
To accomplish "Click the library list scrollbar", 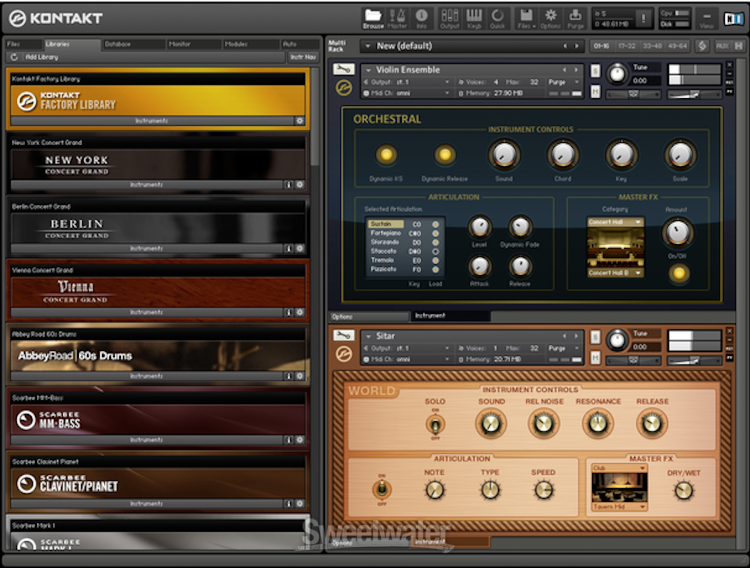I will click(315, 117).
